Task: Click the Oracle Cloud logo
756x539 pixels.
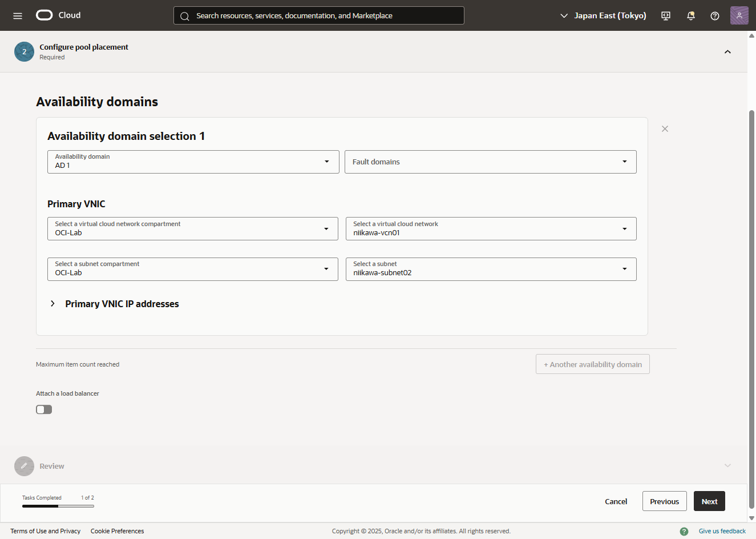Action: pos(58,15)
